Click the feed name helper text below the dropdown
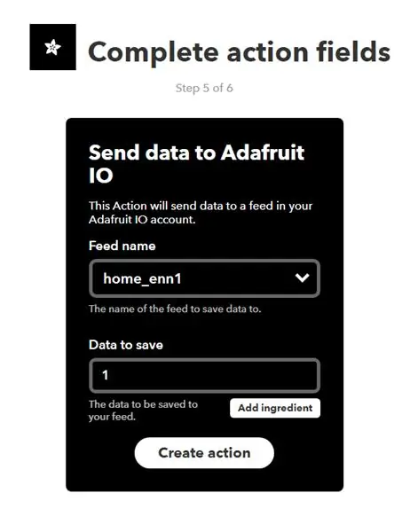Viewport: 410px width, 532px height. pyautogui.click(x=175, y=309)
